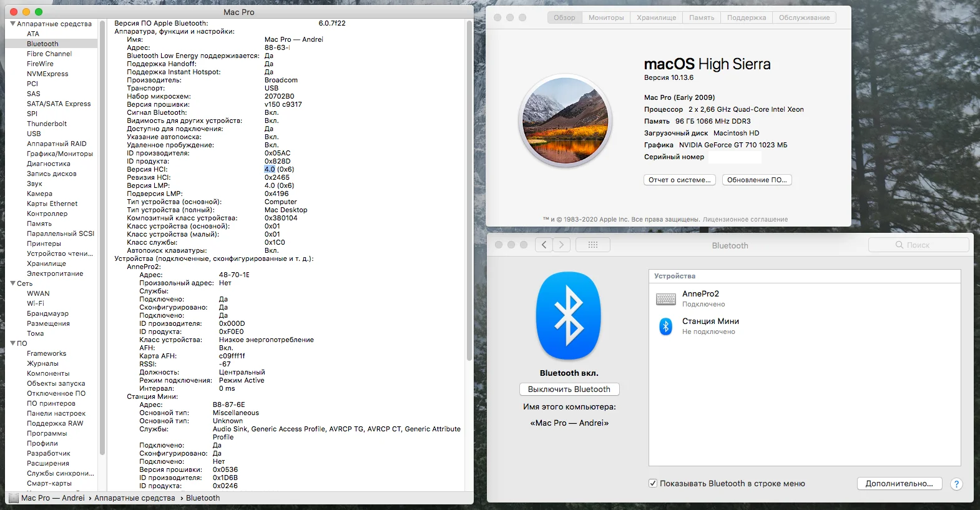The height and width of the screenshot is (510, 980).
Task: Select Диагностика in the sidebar
Action: pos(49,164)
